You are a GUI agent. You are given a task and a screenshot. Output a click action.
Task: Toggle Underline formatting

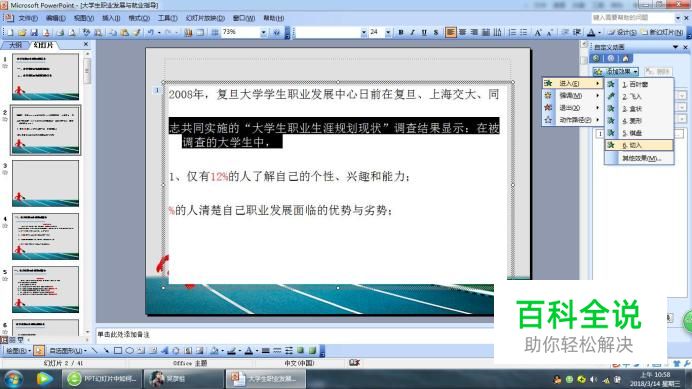tap(424, 32)
